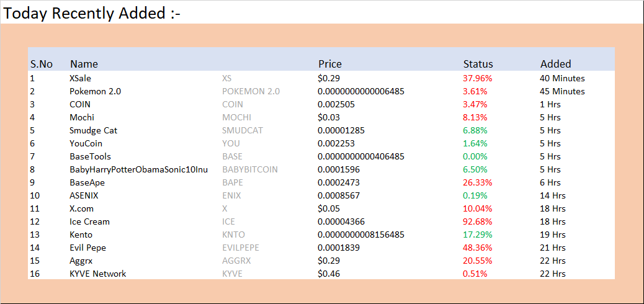Click the Kento name
Image resolution: width=644 pixels, height=304 pixels.
(81, 235)
